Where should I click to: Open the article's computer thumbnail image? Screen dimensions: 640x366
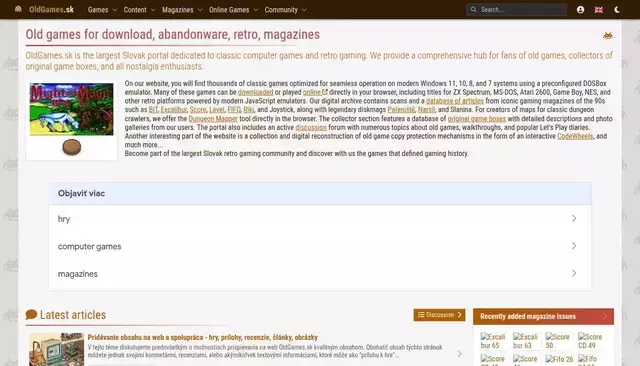point(56,350)
